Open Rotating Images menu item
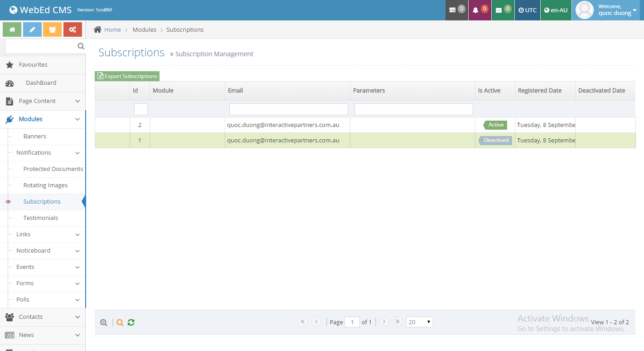Viewport: 644px width, 351px height. (45, 185)
